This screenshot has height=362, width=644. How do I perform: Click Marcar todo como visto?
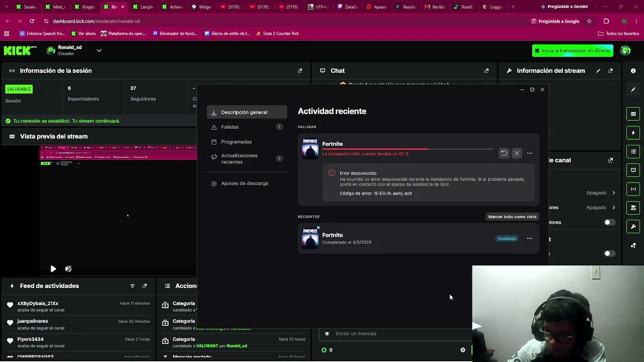tap(512, 217)
